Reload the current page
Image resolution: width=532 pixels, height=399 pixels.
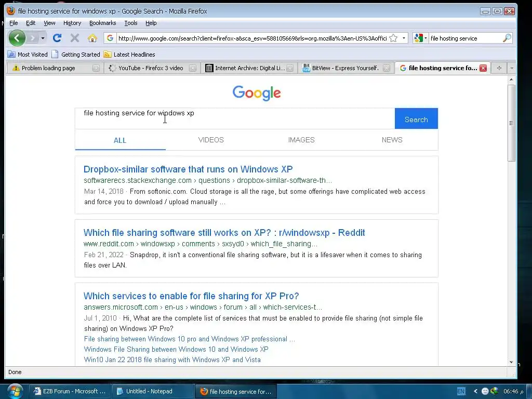(x=57, y=38)
